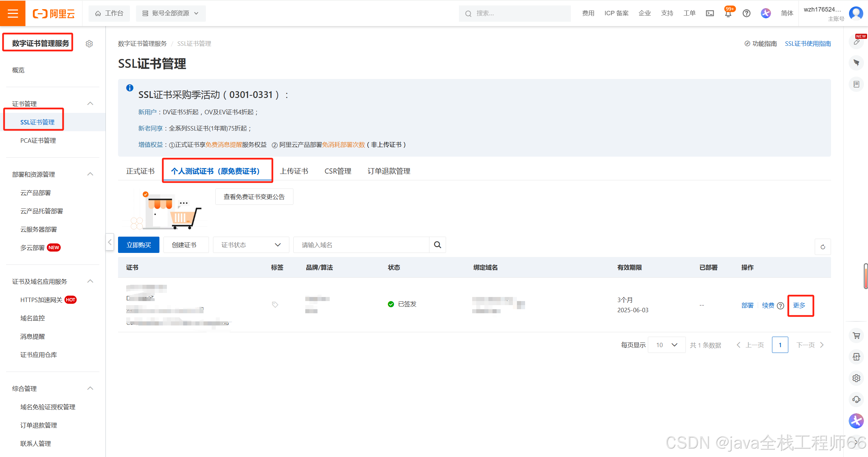Click the help question mark icon in top bar
This screenshot has width=868, height=457.
(x=746, y=13)
